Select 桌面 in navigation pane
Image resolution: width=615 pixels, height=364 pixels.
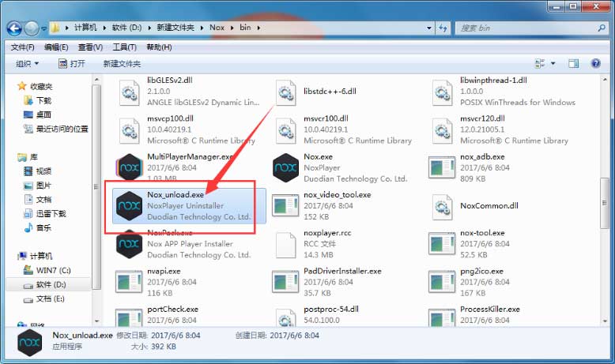click(x=43, y=114)
